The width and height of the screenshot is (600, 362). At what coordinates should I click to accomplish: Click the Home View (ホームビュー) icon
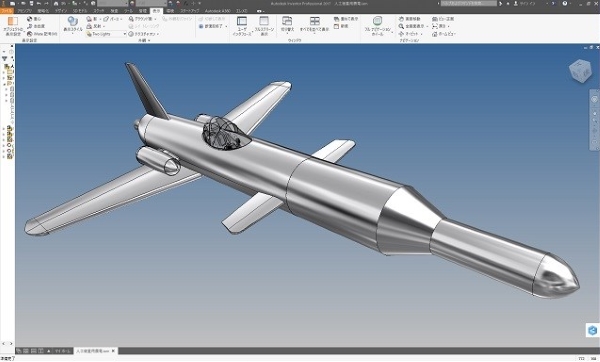443,34
